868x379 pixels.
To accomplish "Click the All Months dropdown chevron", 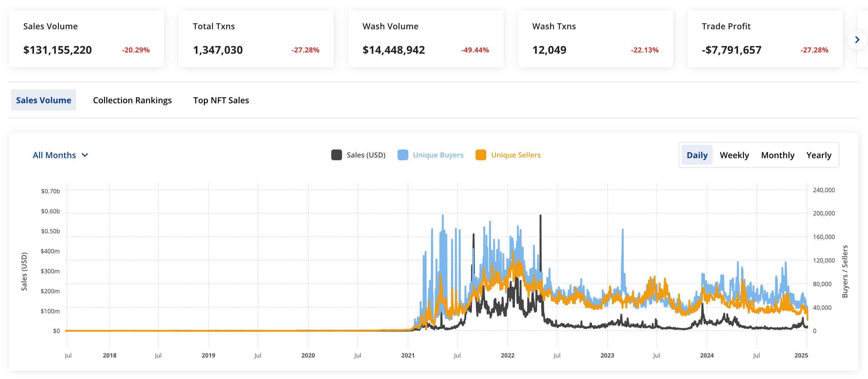I will coord(85,155).
